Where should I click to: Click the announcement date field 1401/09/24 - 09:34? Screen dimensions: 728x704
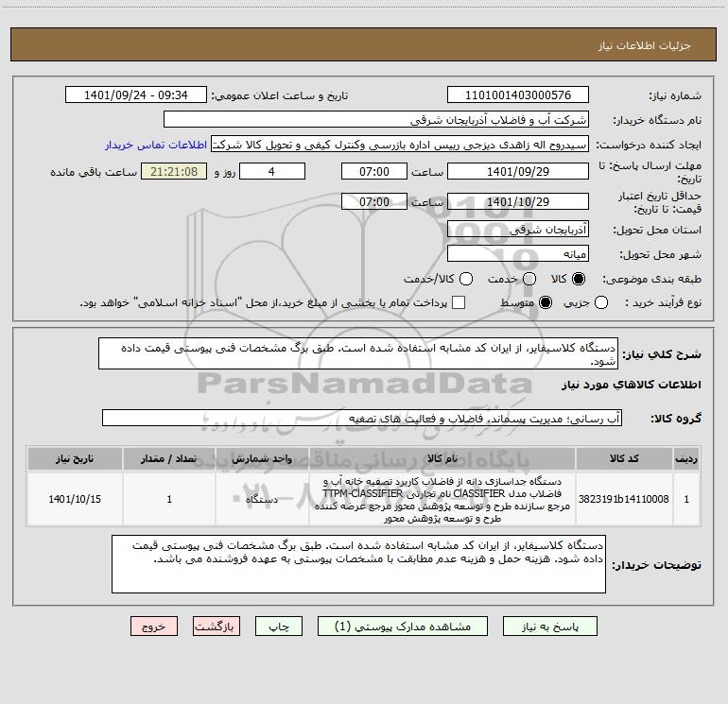[x=136, y=95]
